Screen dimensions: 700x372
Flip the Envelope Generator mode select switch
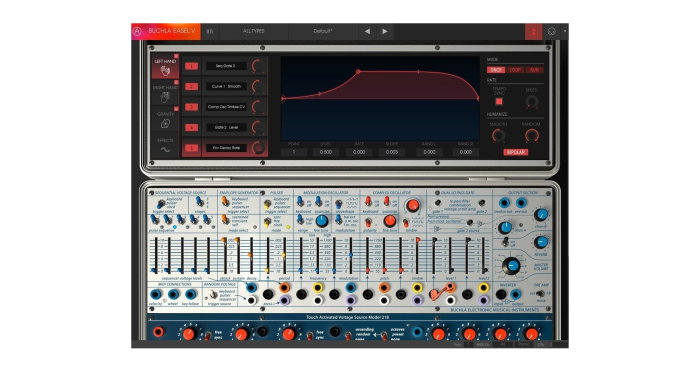(x=225, y=219)
